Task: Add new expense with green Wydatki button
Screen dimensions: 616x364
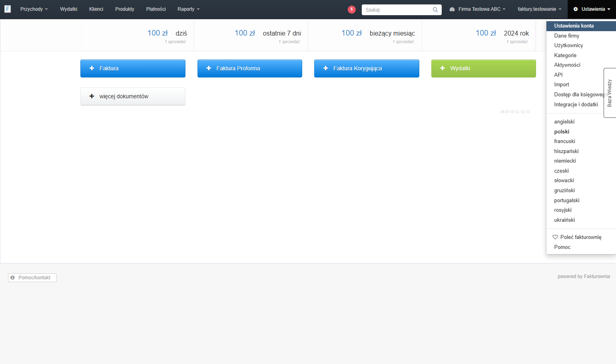Action: (x=484, y=68)
